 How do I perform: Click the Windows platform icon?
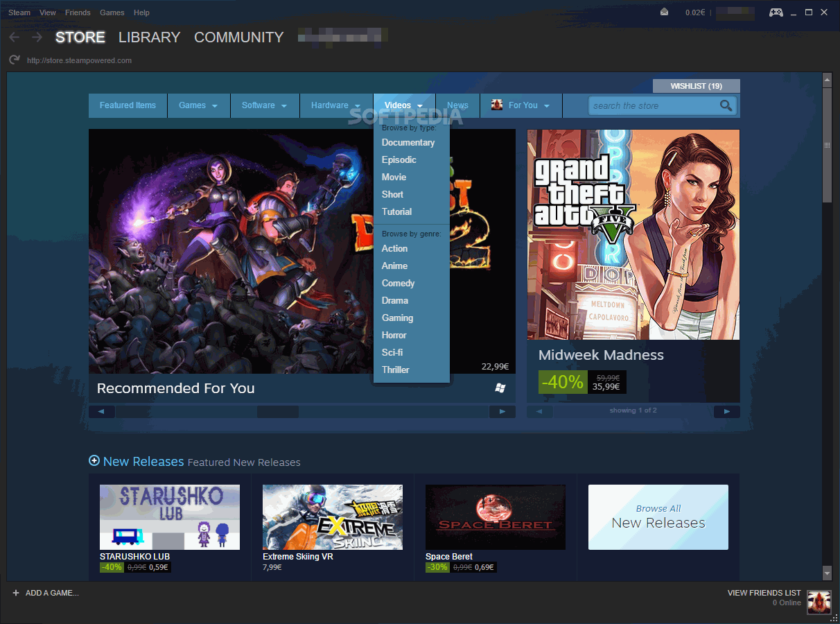pyautogui.click(x=500, y=388)
